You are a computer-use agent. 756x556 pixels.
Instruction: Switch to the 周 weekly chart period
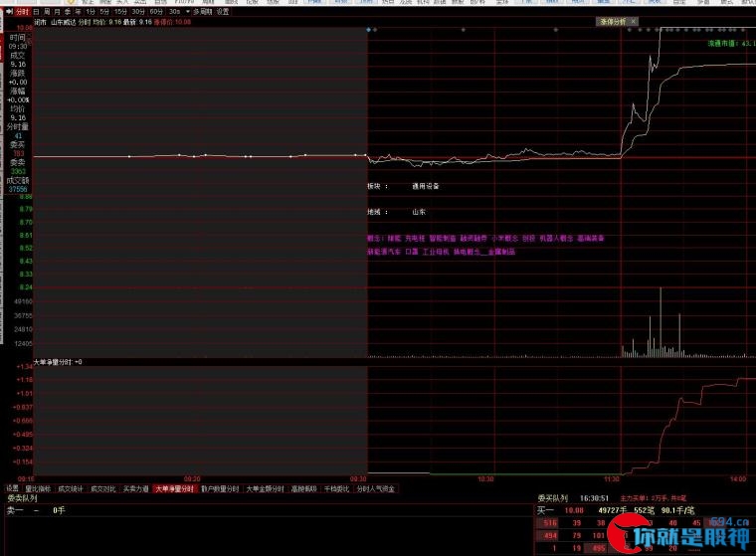[47, 12]
